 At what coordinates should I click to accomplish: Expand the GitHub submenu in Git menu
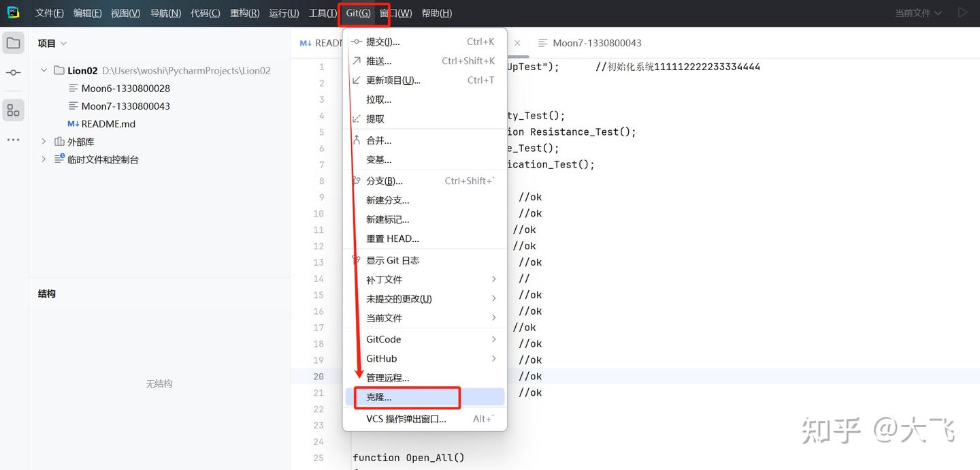tap(381, 358)
